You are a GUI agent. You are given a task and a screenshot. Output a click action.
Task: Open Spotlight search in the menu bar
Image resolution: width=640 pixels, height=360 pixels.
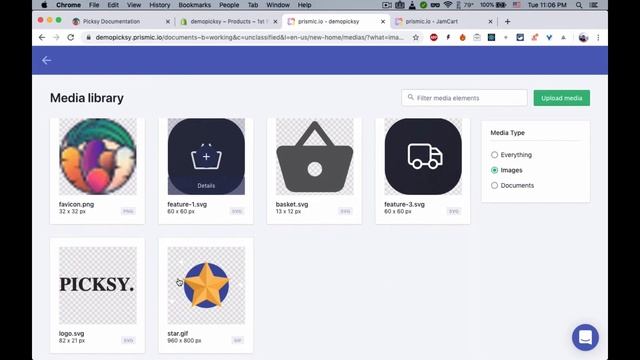tap(579, 5)
